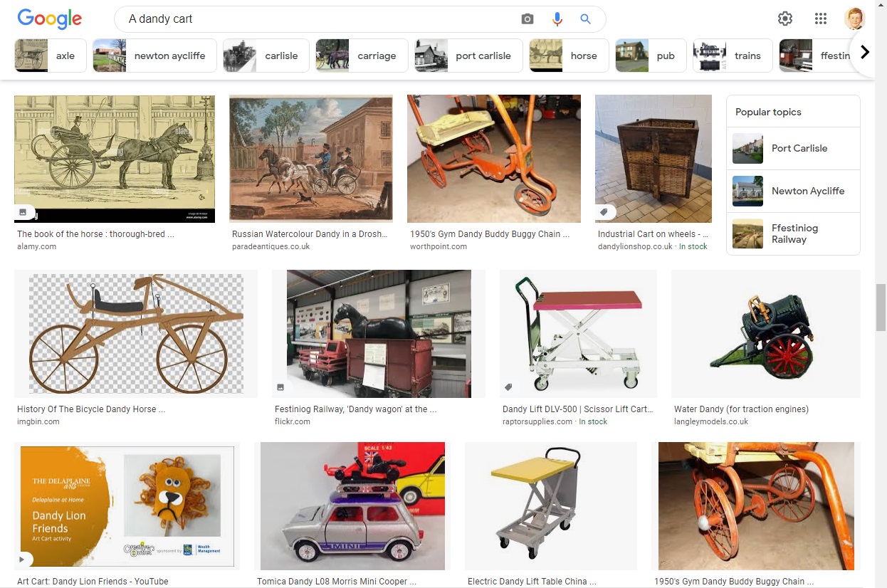Click the blue magnifier search icon
Viewport: 887px width, 588px height.
pyautogui.click(x=585, y=19)
